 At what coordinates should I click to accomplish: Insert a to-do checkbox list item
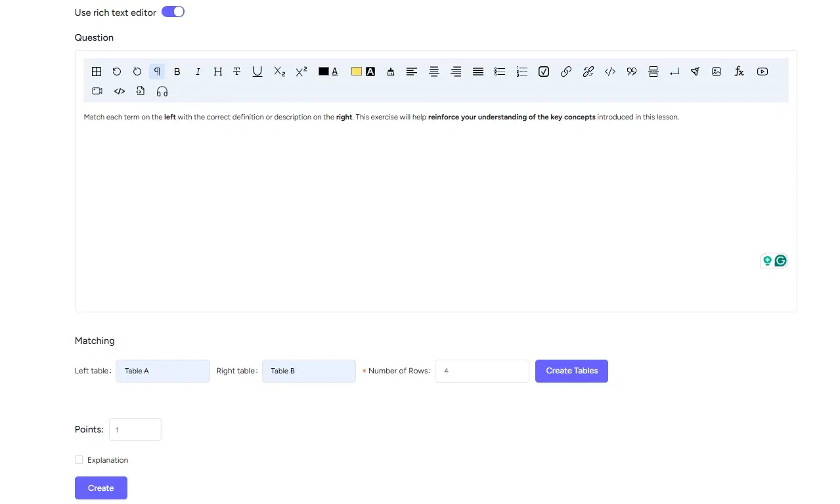click(x=544, y=72)
